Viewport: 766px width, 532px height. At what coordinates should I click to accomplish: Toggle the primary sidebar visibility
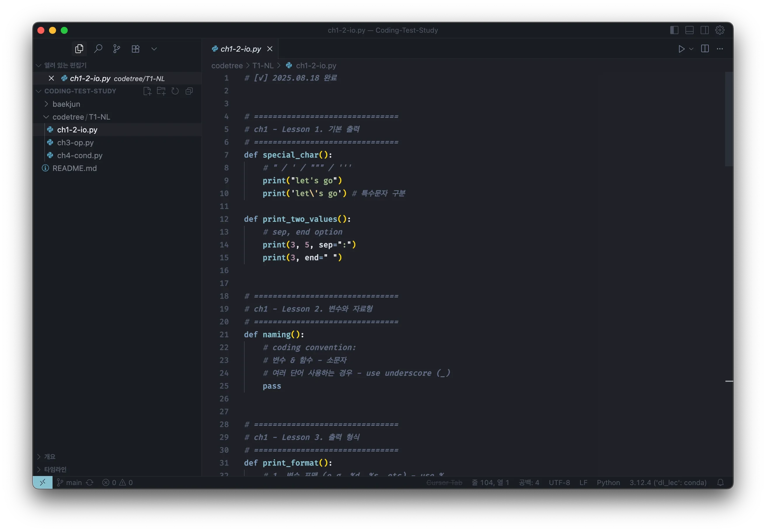pos(674,30)
